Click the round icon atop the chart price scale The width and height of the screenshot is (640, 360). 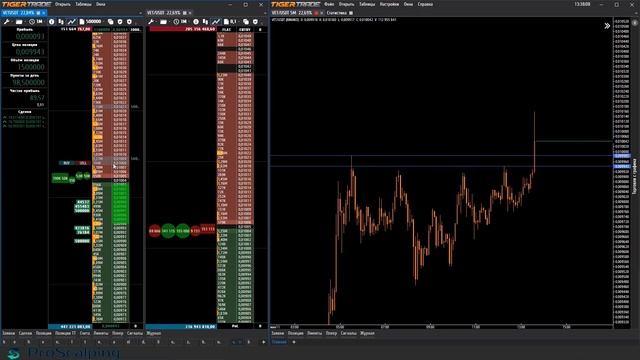tap(635, 23)
